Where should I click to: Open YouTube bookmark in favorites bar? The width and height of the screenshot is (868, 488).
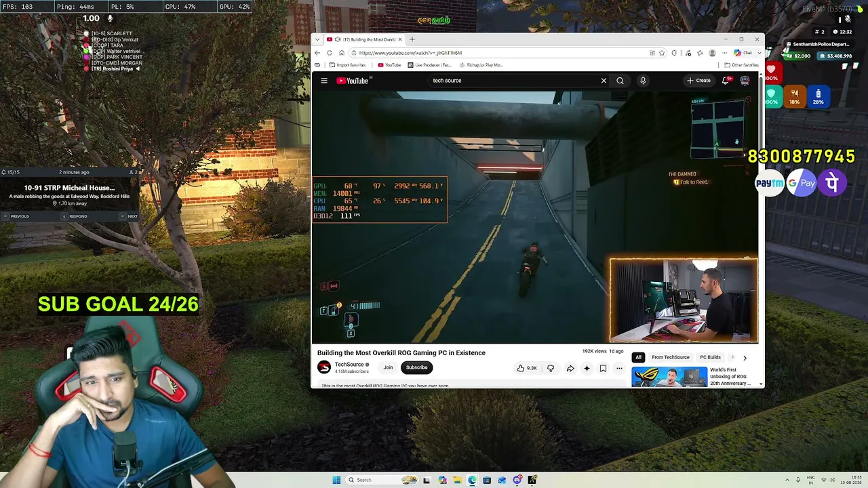click(x=389, y=65)
